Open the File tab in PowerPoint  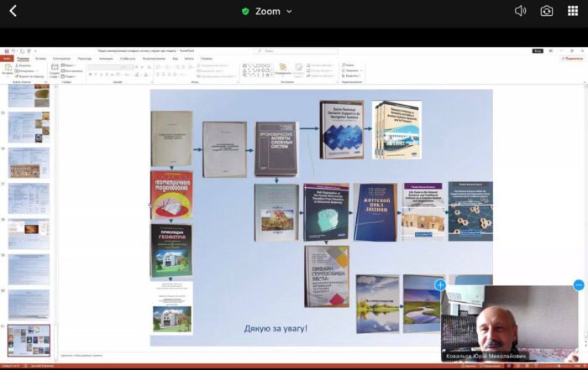coord(8,59)
